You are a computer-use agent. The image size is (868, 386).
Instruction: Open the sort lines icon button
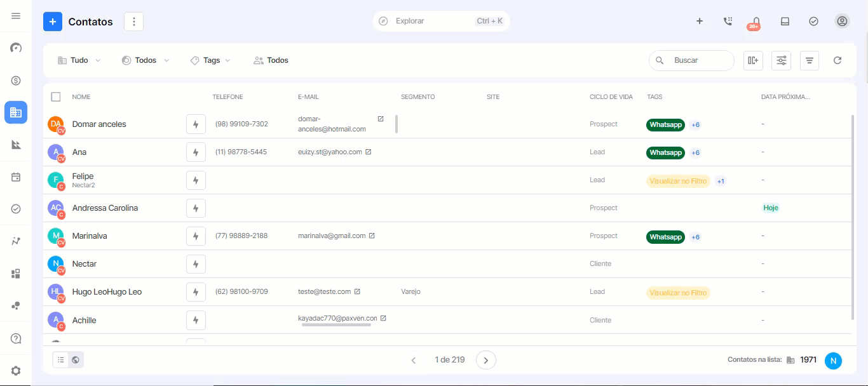[810, 60]
